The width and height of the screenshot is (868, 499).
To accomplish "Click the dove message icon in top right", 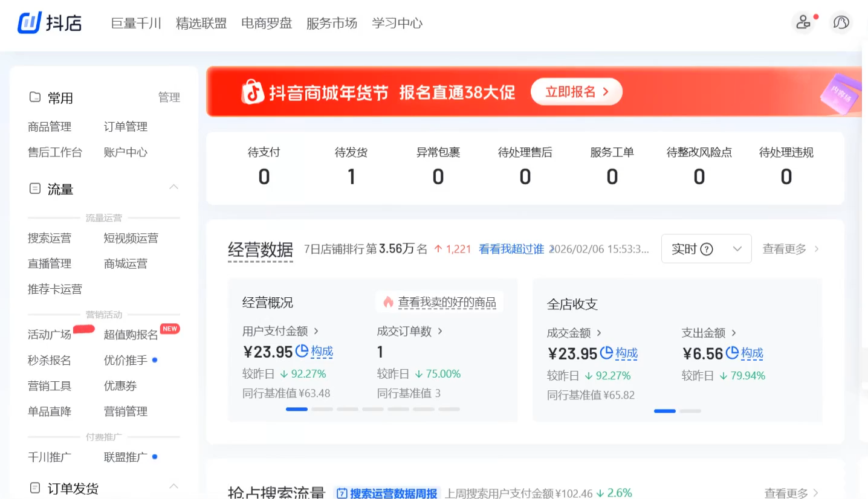I will pyautogui.click(x=841, y=22).
